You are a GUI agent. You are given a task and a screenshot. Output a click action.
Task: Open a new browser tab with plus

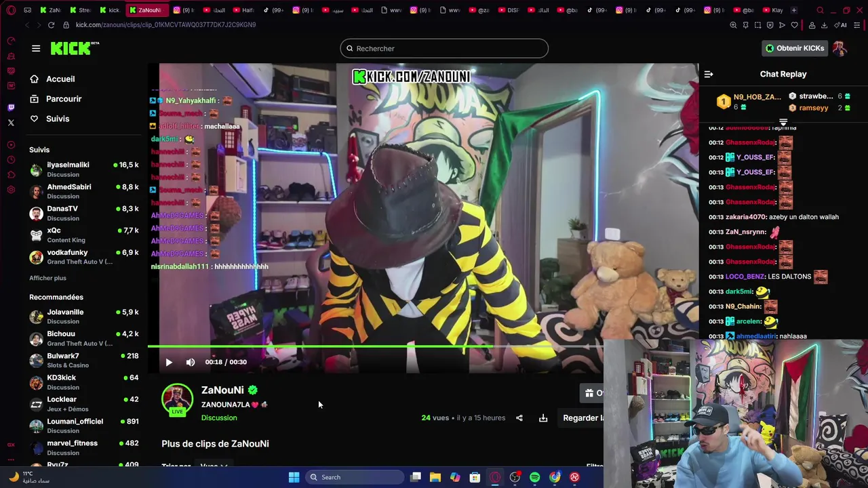click(794, 10)
